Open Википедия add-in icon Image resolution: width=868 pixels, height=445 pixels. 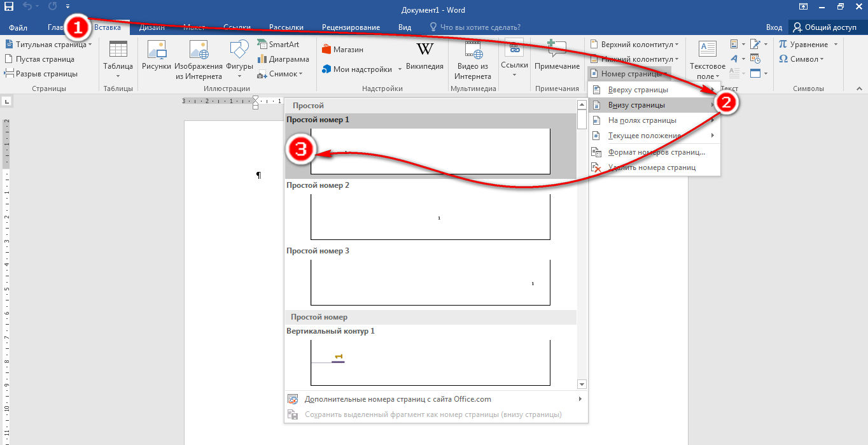[x=424, y=50]
